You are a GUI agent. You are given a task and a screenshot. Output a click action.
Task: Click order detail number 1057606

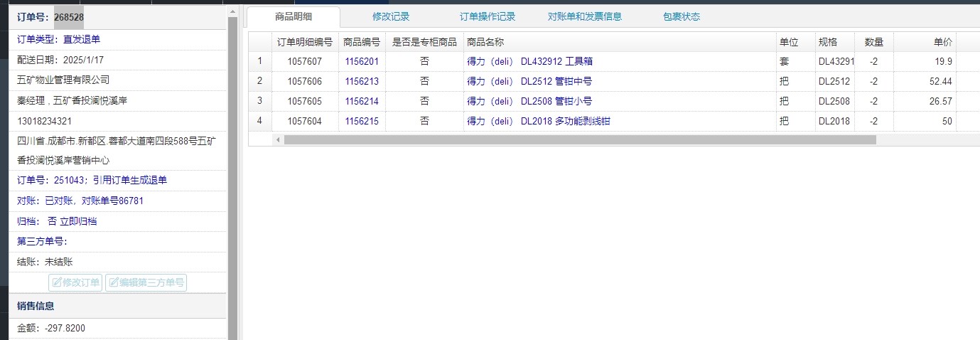pyautogui.click(x=305, y=82)
